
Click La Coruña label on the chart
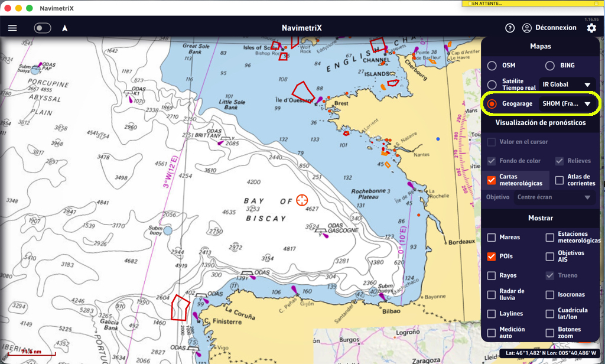(x=240, y=313)
